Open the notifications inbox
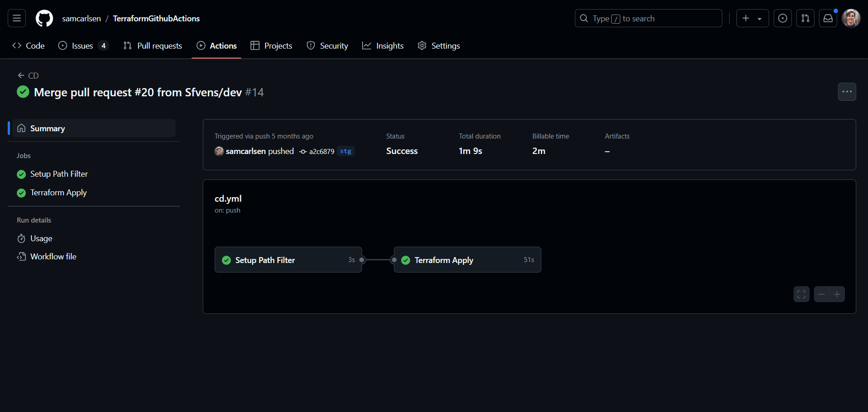The height and width of the screenshot is (412, 868). (x=828, y=18)
